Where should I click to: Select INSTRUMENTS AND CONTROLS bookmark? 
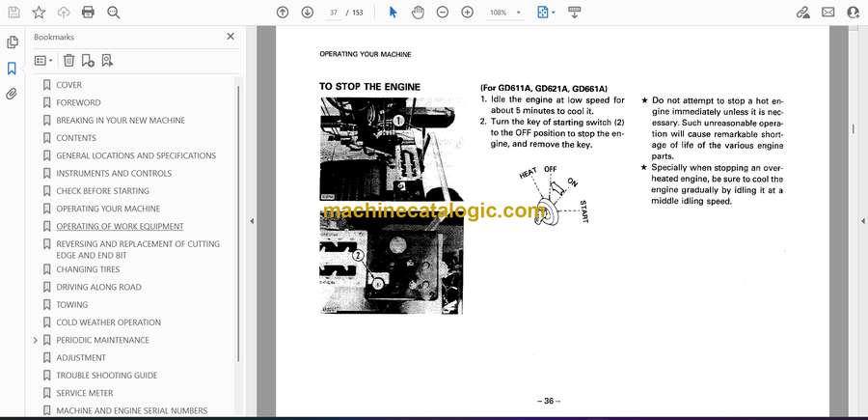coord(114,174)
